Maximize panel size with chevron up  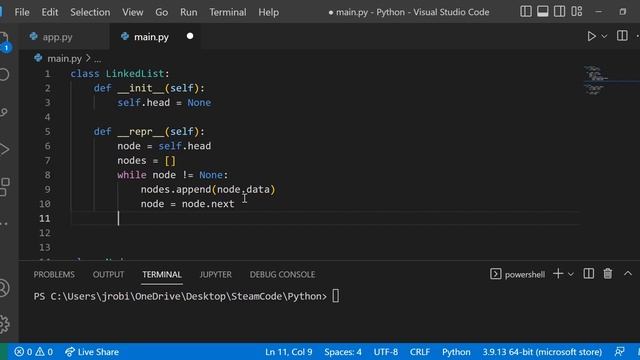point(628,274)
